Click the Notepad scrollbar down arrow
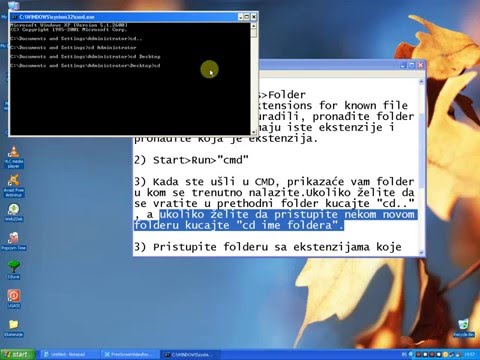Image resolution: width=480 pixels, height=360 pixels. click(421, 252)
